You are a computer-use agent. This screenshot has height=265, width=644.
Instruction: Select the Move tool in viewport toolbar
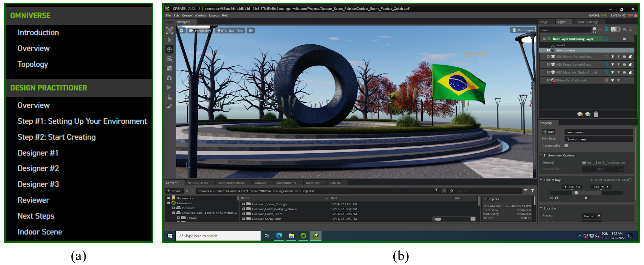point(169,49)
